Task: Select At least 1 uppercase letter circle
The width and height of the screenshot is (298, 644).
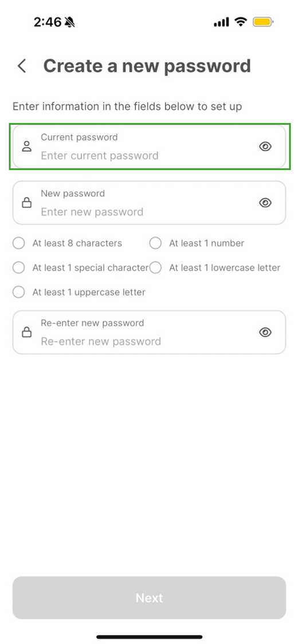Action: click(19, 293)
